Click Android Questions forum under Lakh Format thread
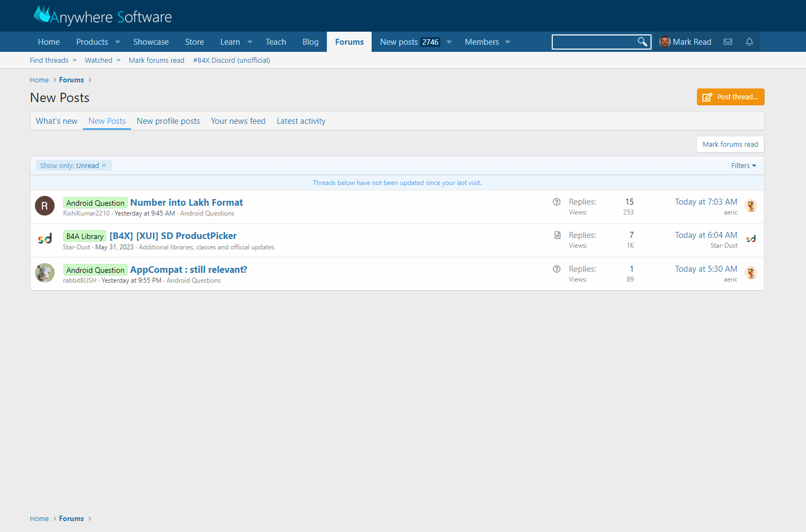 [207, 213]
